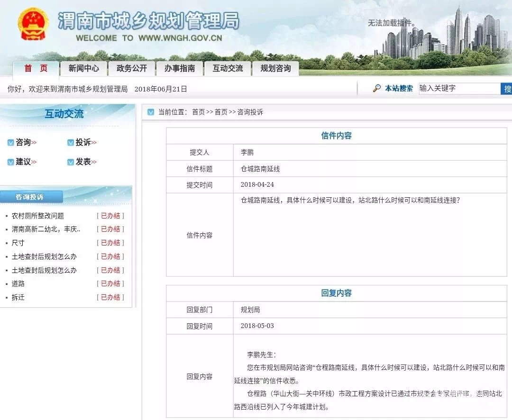Click the checkmark icon next to 发表
This screenshot has width=512, height=420.
[x=71, y=162]
